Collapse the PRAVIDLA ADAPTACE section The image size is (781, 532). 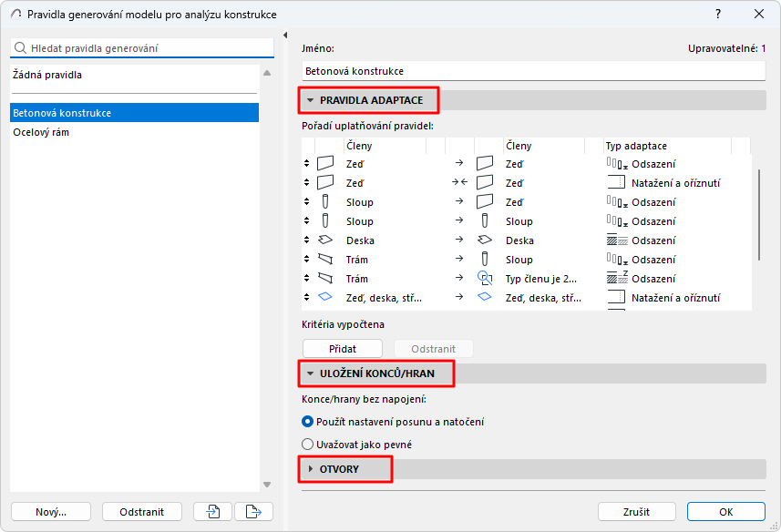pos(311,99)
